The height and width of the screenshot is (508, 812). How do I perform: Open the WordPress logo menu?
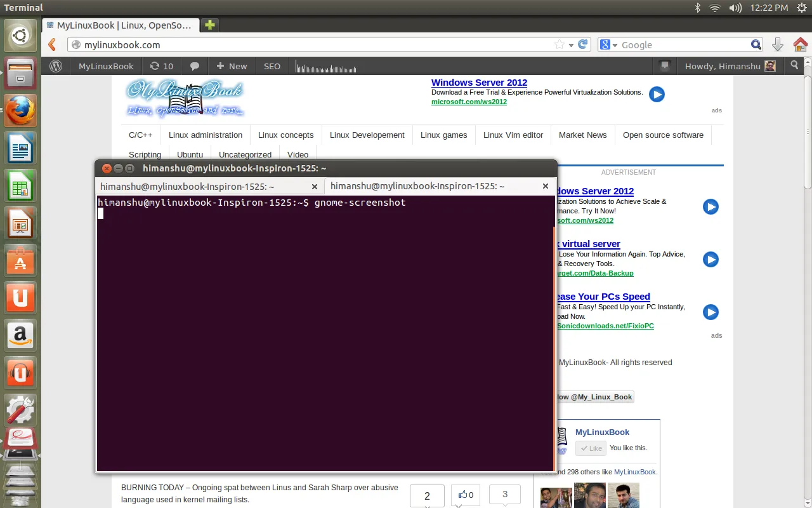pyautogui.click(x=56, y=66)
